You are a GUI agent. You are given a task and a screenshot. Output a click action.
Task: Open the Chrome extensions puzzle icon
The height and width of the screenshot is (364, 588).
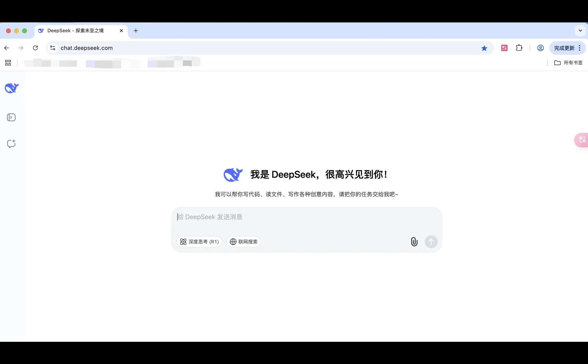519,48
